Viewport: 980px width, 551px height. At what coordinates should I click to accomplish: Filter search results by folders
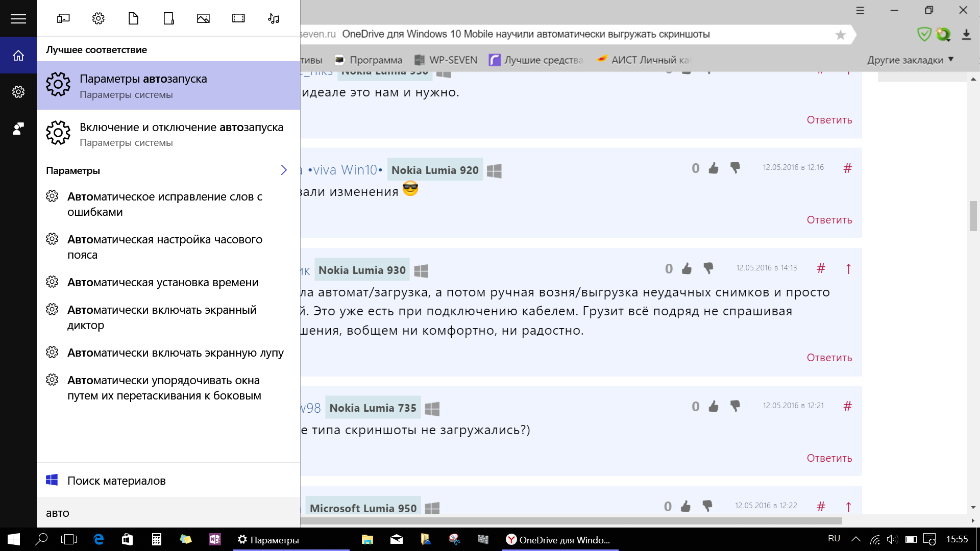pyautogui.click(x=168, y=19)
